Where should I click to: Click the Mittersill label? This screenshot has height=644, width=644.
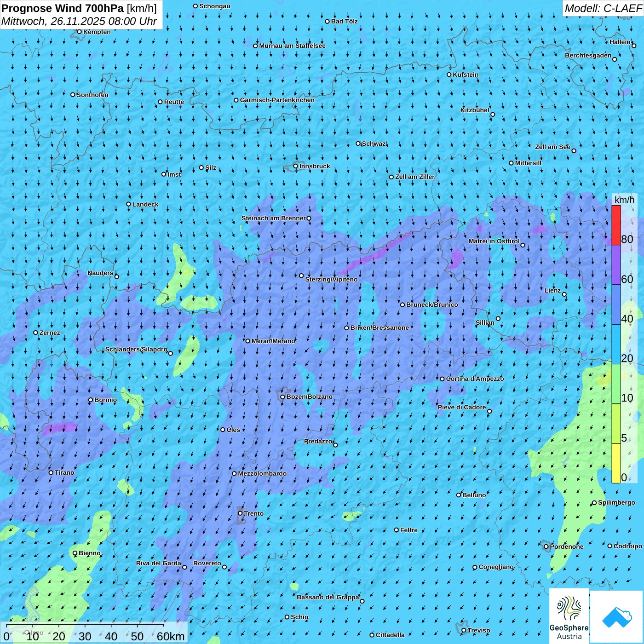[x=528, y=163]
